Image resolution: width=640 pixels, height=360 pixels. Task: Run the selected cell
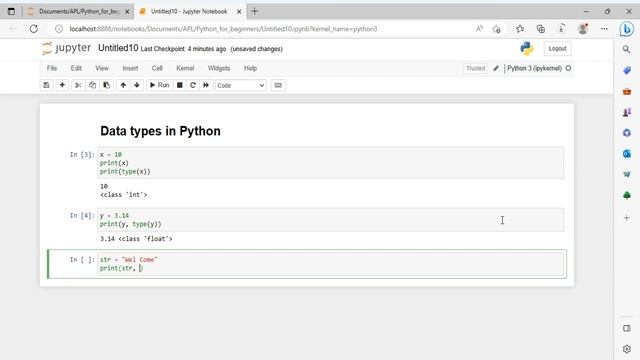click(x=159, y=85)
